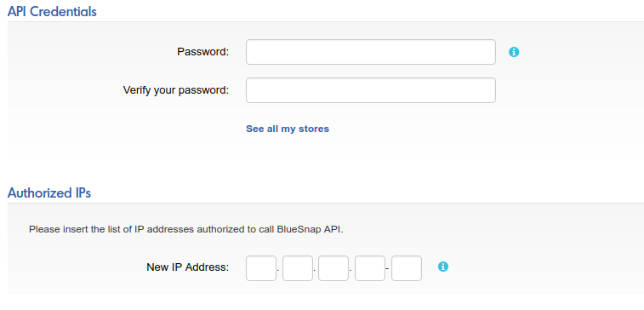Click the third octet box of the IP address

point(333,268)
